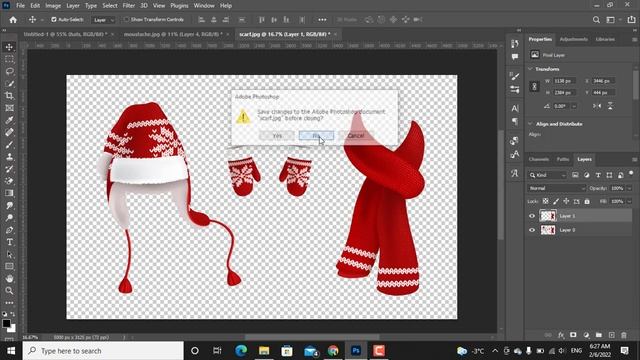
Task: Hide Layer 1 with eye icon
Action: click(x=532, y=216)
